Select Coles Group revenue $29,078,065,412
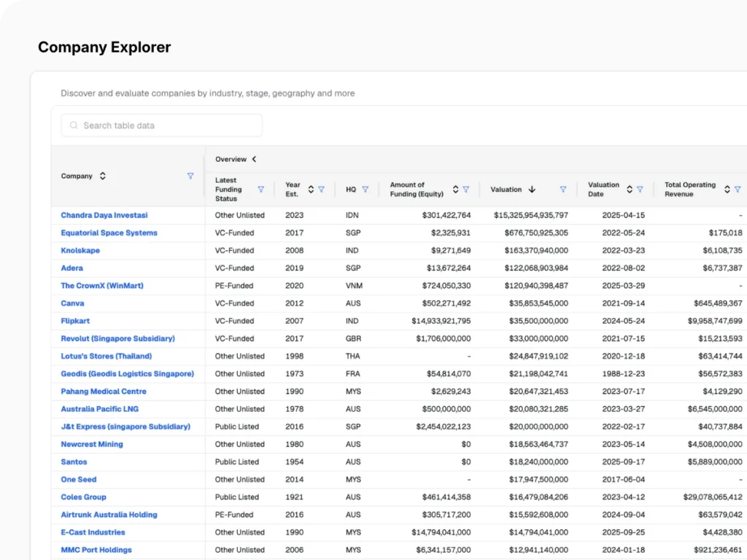 point(713,497)
